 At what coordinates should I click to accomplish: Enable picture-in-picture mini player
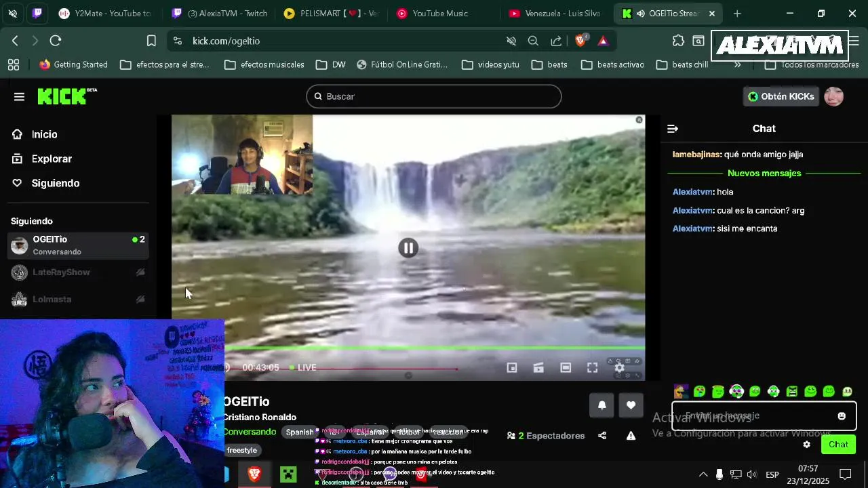click(512, 367)
